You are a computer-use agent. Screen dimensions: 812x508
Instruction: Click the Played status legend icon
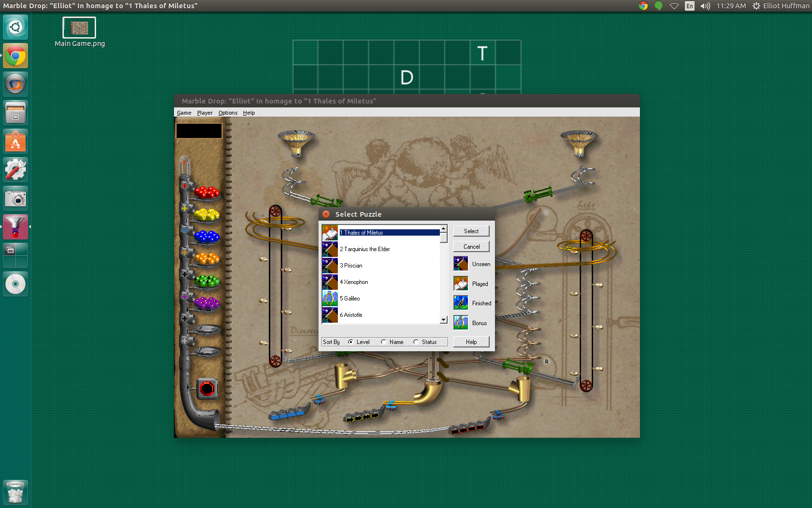[x=460, y=283]
